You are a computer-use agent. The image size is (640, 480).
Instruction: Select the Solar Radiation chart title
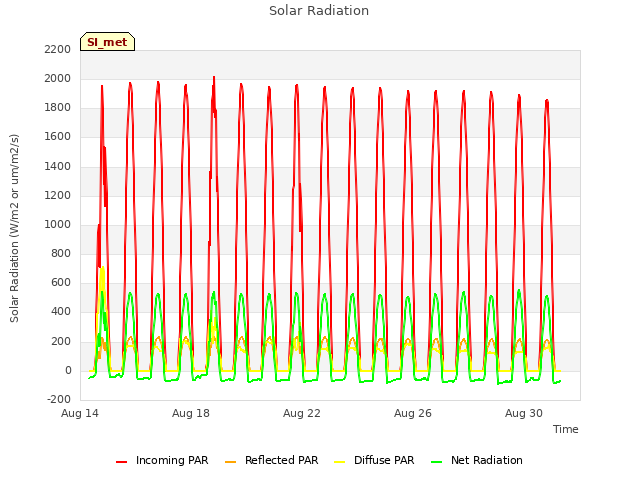[x=319, y=11]
